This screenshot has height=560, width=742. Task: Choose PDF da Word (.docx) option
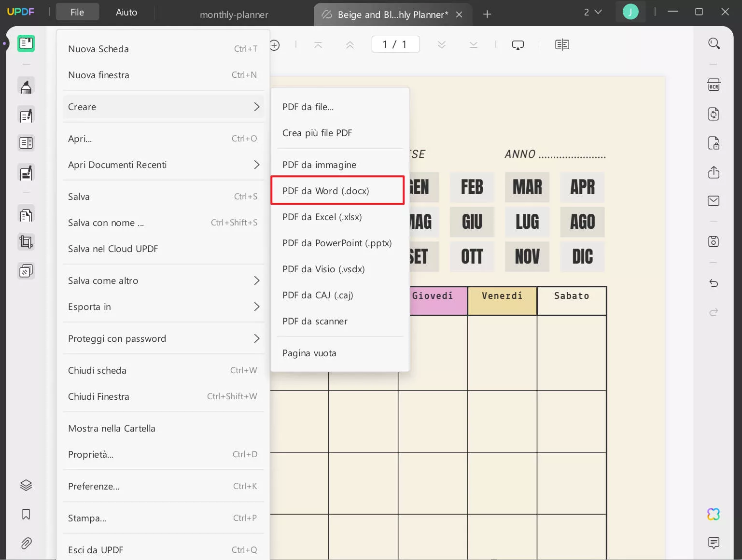click(x=338, y=191)
